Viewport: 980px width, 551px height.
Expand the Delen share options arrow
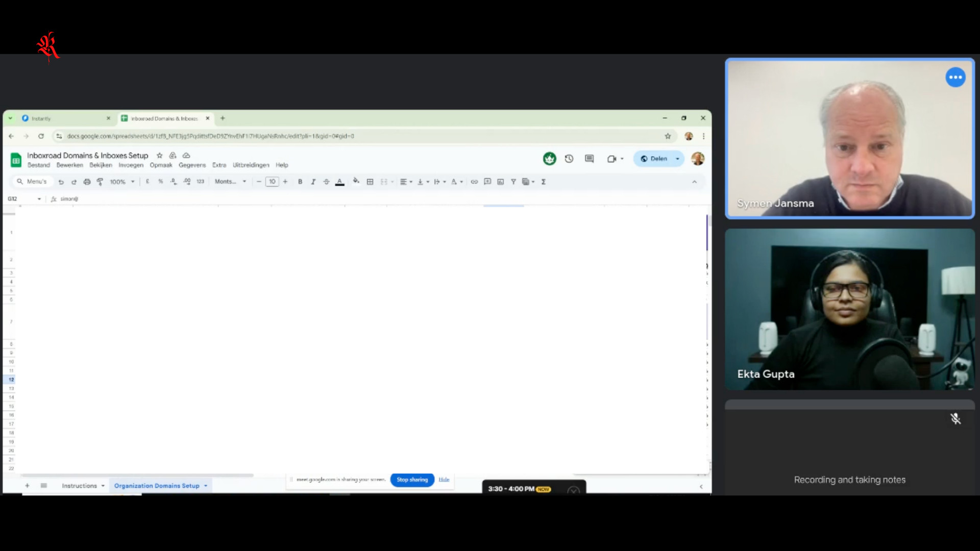click(677, 159)
